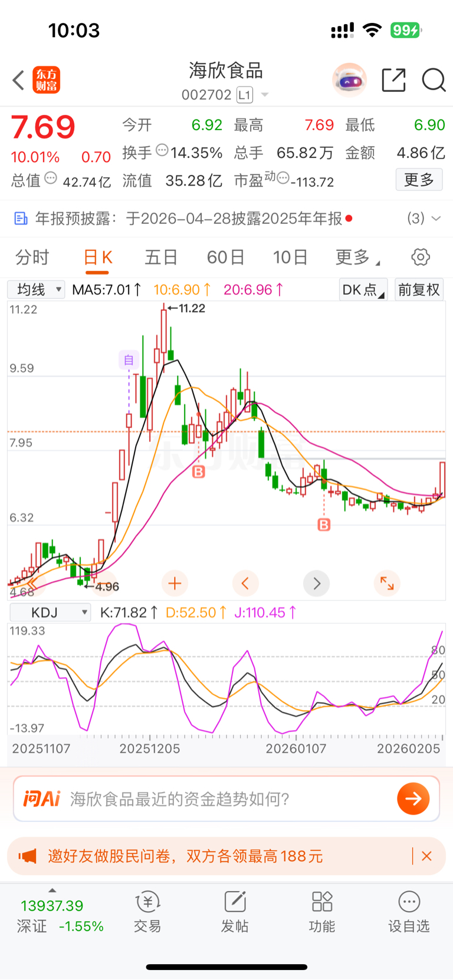The image size is (453, 980).
Task: Expand the 更多 chart period menu
Action: 357,258
